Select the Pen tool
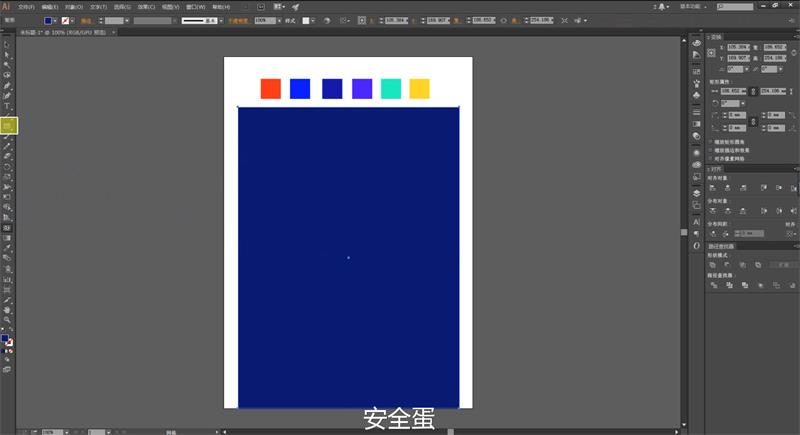 point(7,86)
